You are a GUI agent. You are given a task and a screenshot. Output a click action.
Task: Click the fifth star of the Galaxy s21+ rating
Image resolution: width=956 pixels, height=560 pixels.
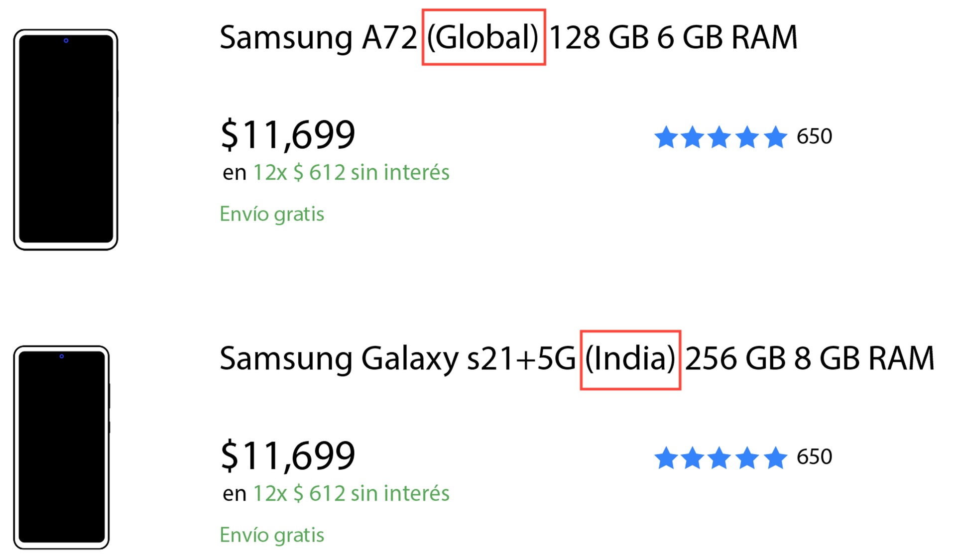(775, 458)
